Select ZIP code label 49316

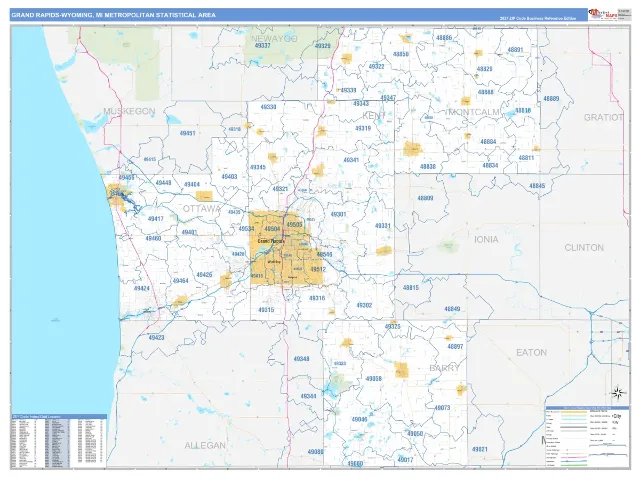317,298
